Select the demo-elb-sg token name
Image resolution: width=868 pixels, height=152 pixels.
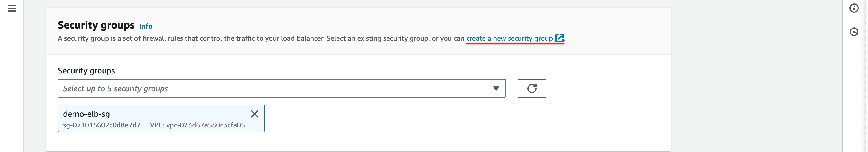click(x=86, y=114)
